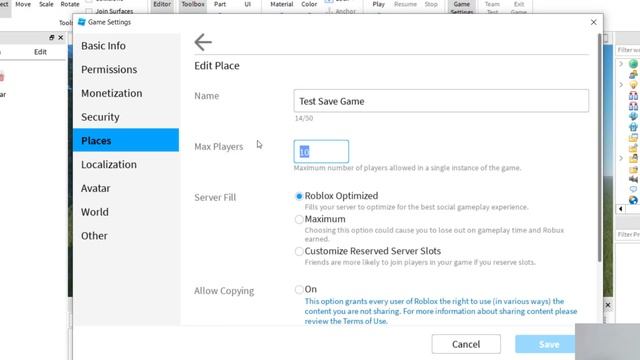This screenshot has height=360, width=640.
Task: Open the Monetization settings tab
Action: pos(126,93)
